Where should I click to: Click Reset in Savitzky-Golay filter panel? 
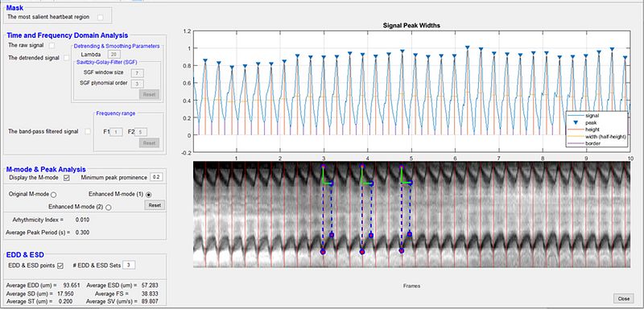[x=149, y=95]
